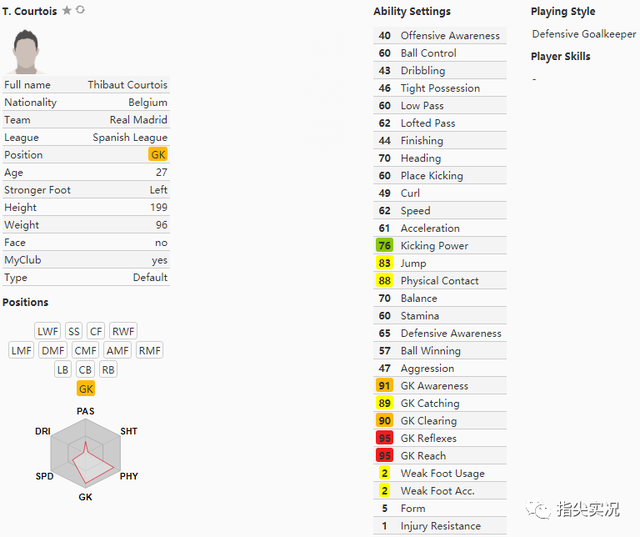
Task: Click the Defensive Goalkeeper playing style text
Action: tap(584, 34)
